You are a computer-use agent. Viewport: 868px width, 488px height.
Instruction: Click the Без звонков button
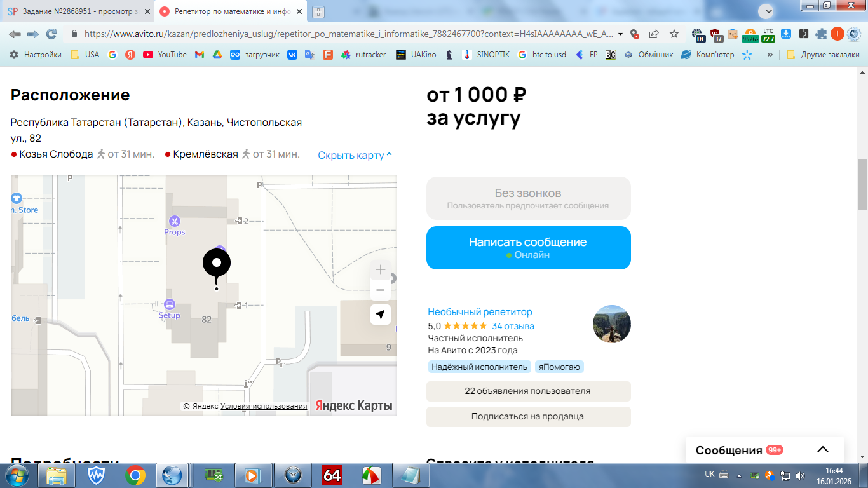(528, 198)
